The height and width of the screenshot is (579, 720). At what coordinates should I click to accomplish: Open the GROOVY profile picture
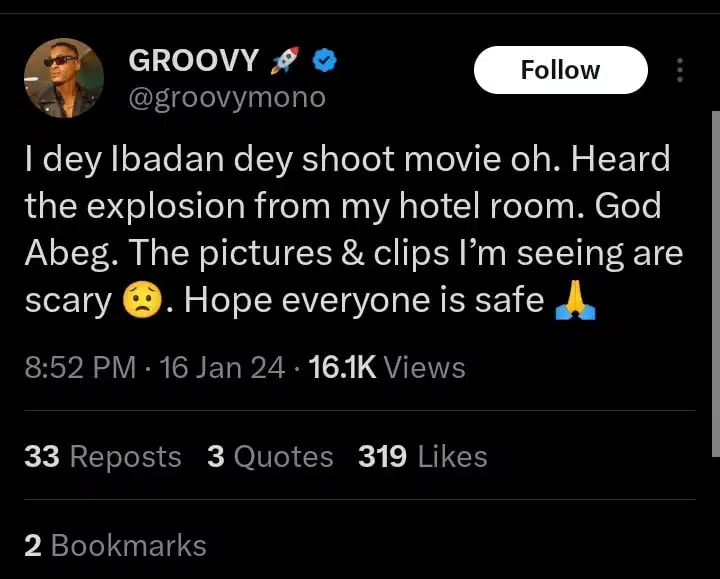(x=63, y=78)
